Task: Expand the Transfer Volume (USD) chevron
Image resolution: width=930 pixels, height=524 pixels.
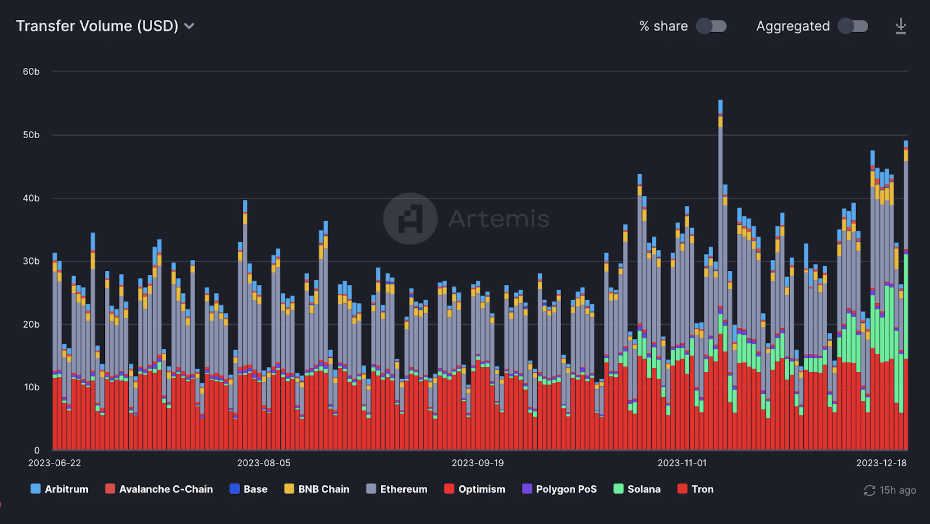Action: pos(189,26)
